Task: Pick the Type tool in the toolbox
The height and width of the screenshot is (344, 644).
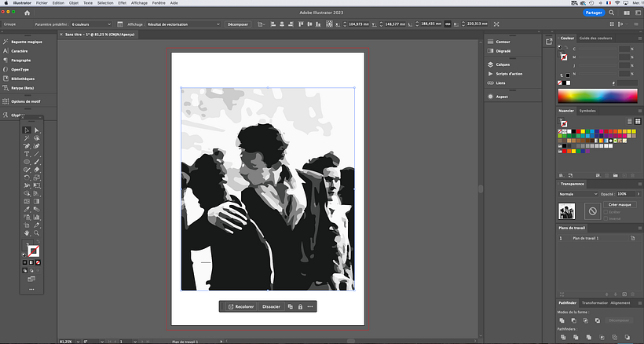Action: click(27, 153)
